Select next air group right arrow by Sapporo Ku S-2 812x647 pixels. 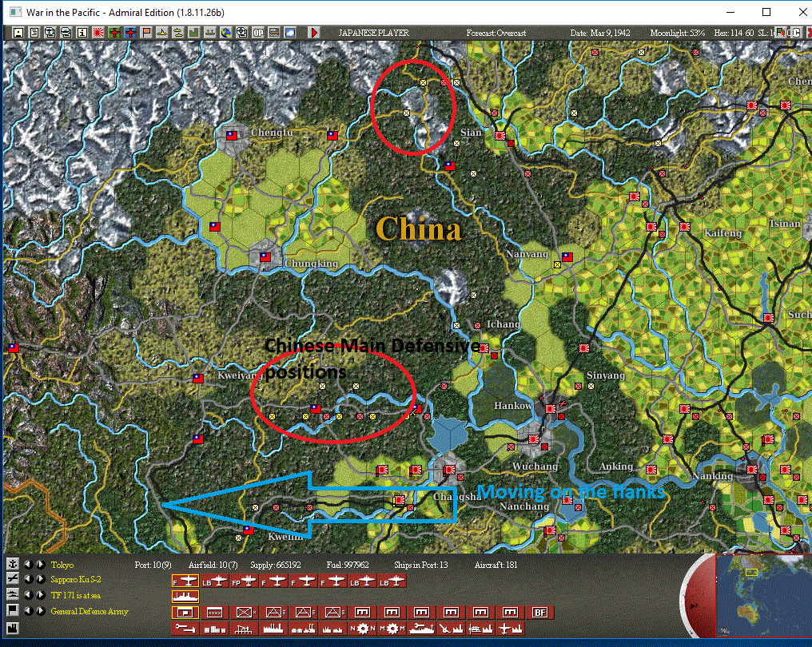point(41,578)
